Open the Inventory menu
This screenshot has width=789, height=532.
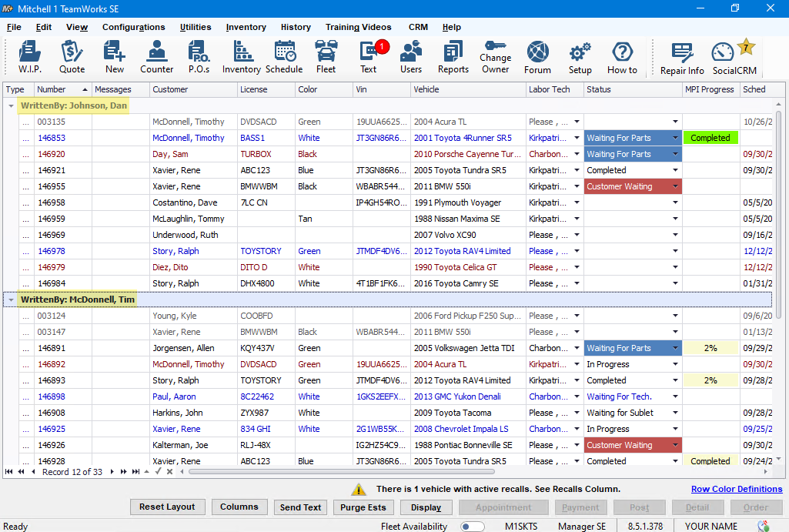point(246,27)
